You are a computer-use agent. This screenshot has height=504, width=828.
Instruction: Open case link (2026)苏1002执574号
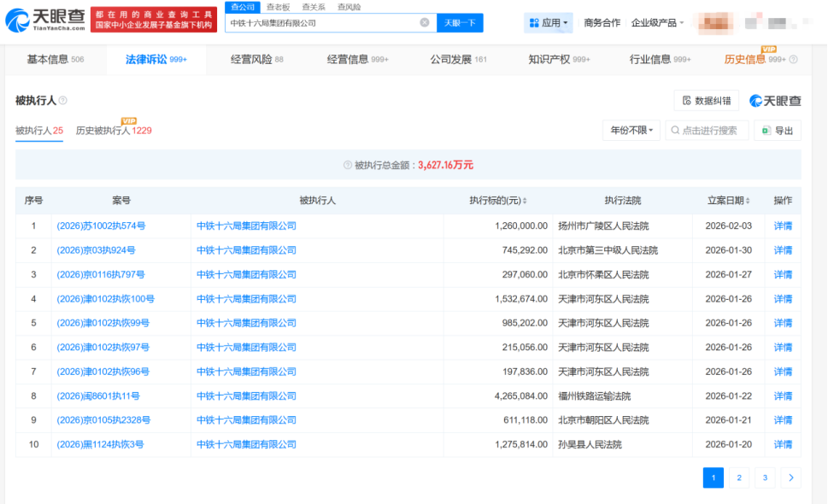(x=101, y=226)
